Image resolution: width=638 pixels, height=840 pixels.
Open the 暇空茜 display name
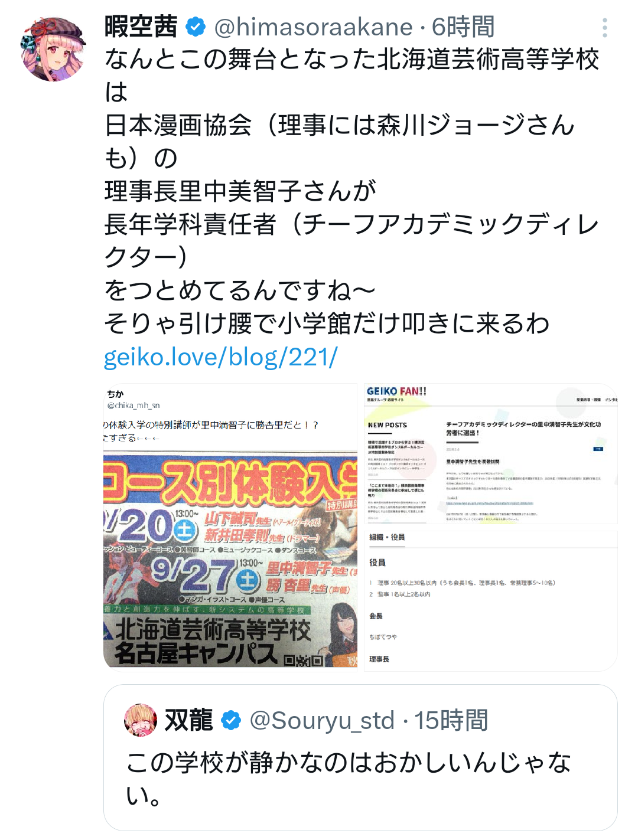pos(141,27)
